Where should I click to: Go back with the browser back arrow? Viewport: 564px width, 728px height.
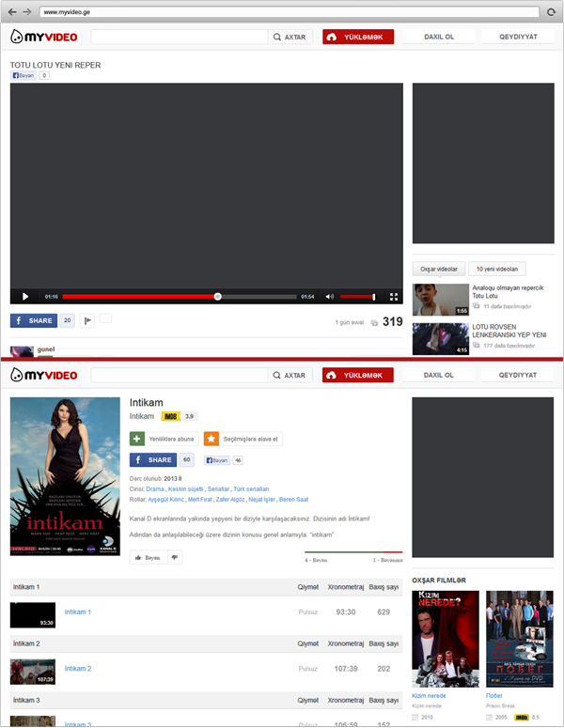12,11
